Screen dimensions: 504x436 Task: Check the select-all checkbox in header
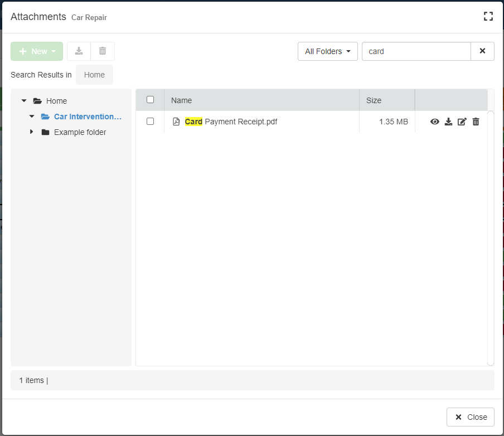pyautogui.click(x=150, y=100)
